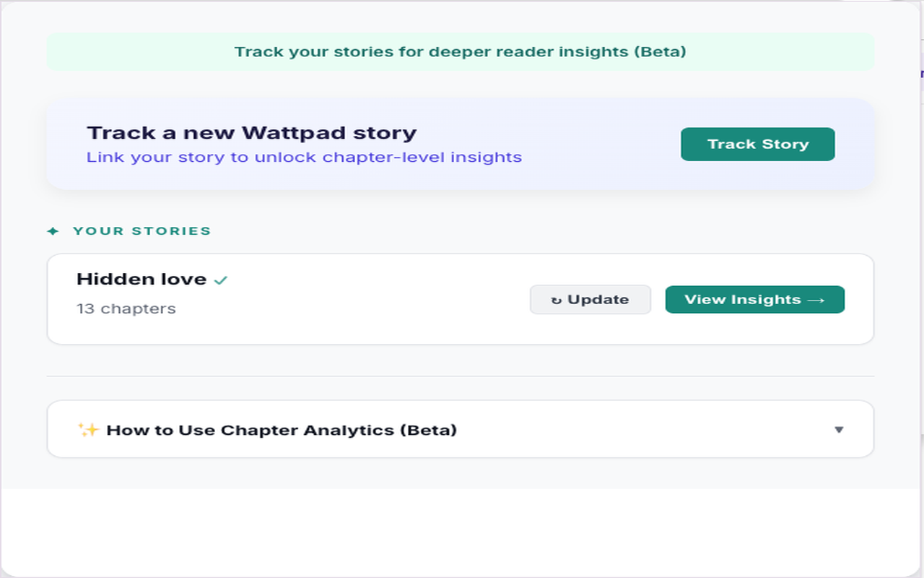Click the Track a new Wattpad story heading
The height and width of the screenshot is (578, 924).
tap(251, 133)
